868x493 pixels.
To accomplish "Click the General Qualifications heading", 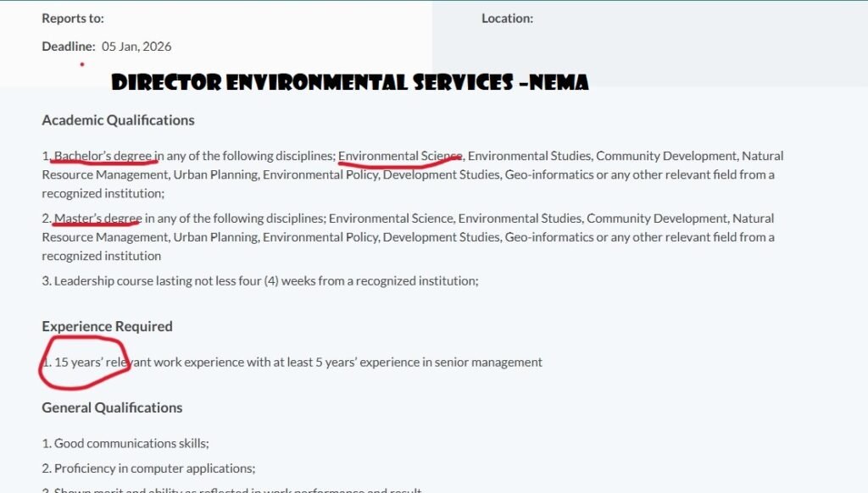I will point(114,407).
